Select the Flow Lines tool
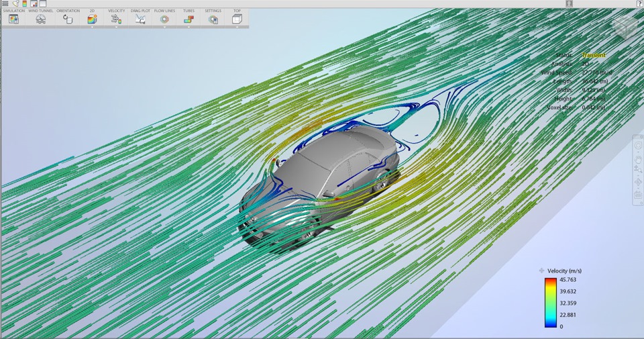The image size is (644, 339). tap(164, 19)
